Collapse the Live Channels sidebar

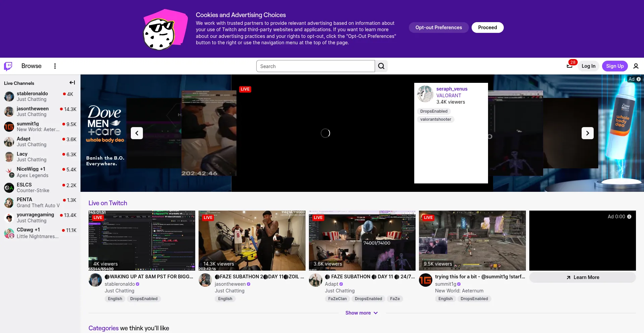tap(72, 83)
